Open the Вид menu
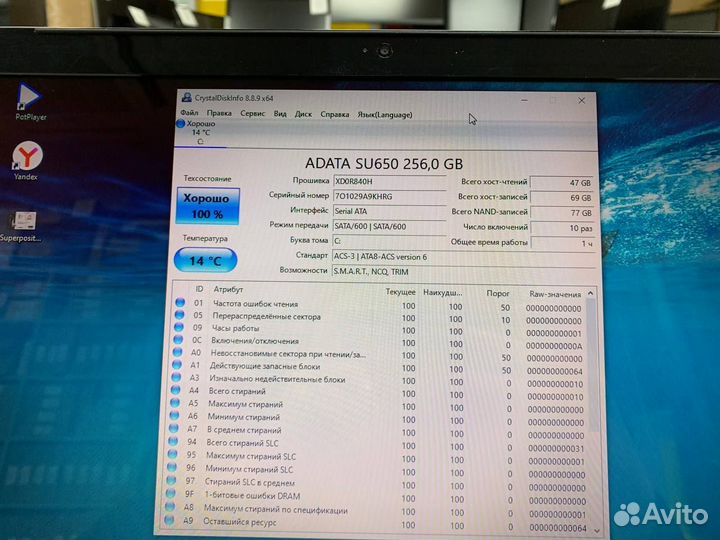The width and height of the screenshot is (720, 540). [280, 114]
